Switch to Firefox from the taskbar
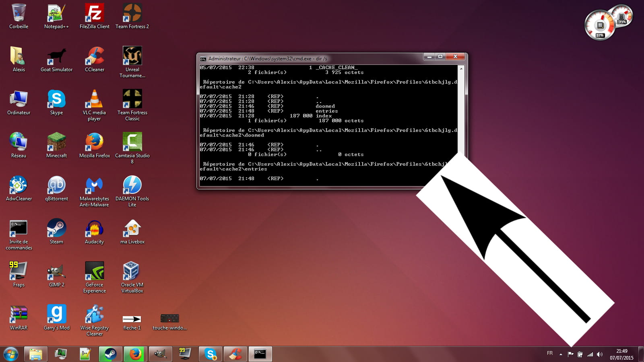This screenshot has width=644, height=362. point(135,354)
